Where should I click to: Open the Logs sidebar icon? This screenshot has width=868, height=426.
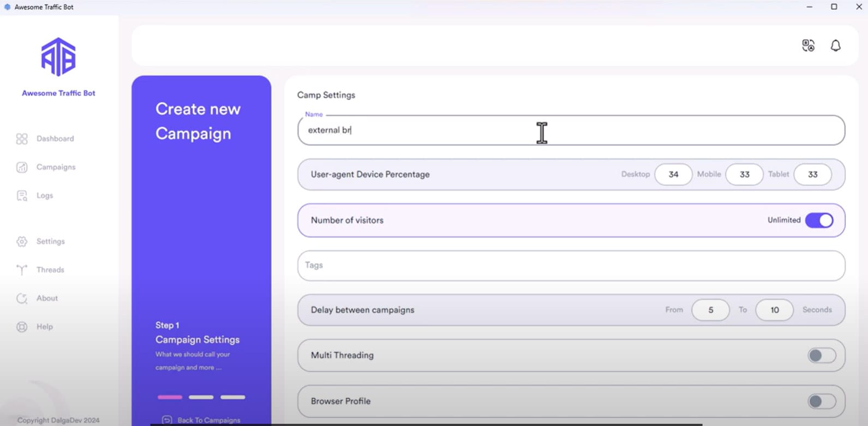click(x=22, y=196)
